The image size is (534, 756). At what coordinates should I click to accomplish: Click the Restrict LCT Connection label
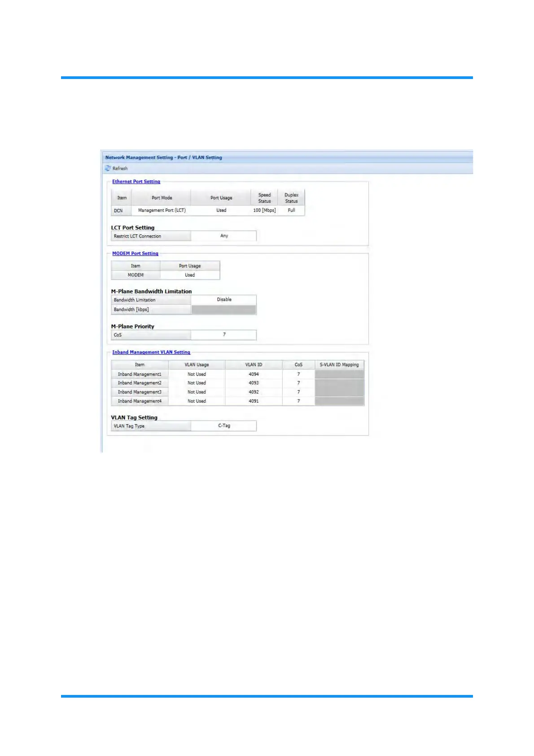coord(151,236)
